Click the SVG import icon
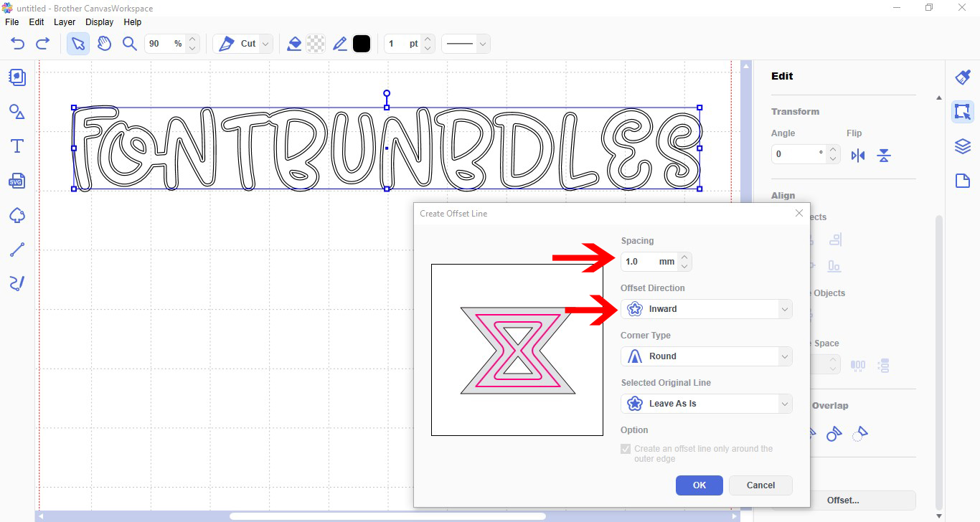Viewport: 980px width, 522px height. [x=17, y=181]
